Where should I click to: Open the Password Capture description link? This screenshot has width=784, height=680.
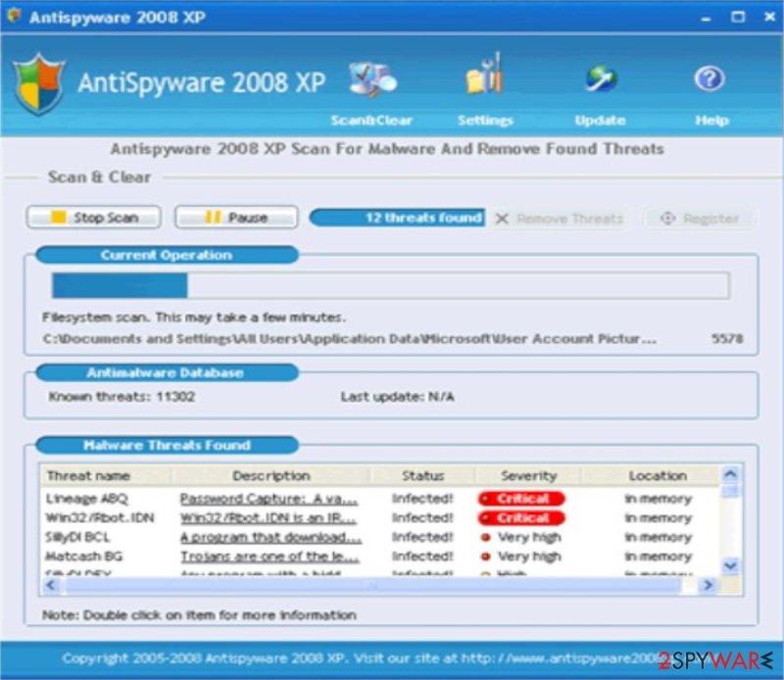269,499
